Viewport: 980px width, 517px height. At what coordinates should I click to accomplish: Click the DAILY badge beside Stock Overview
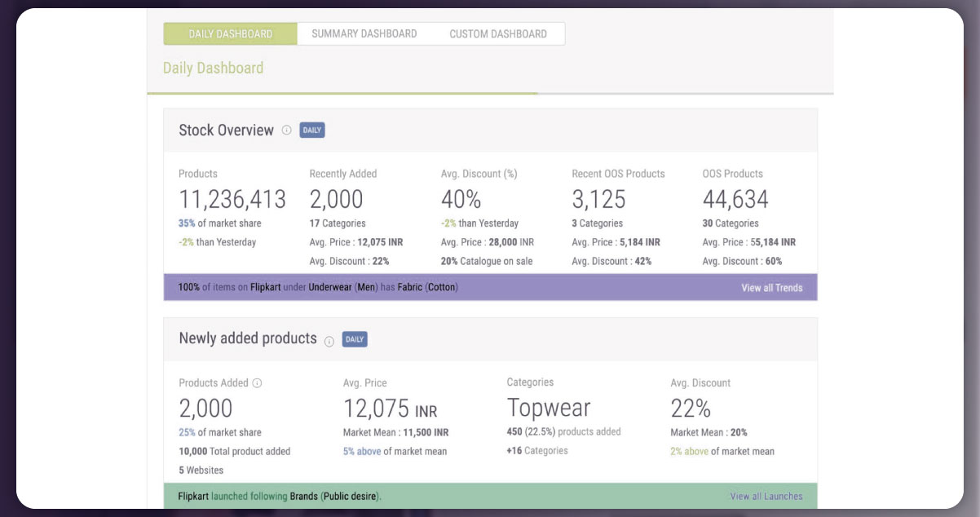pyautogui.click(x=312, y=130)
